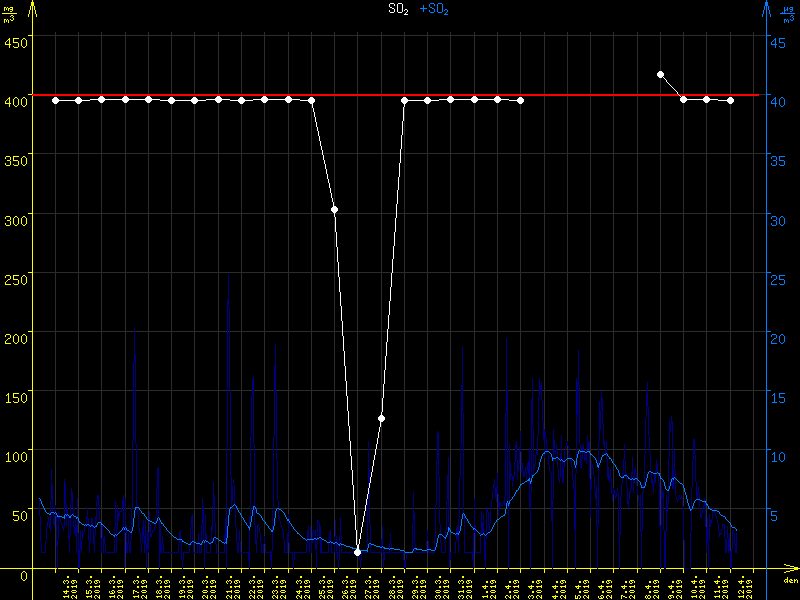Click the blue arrow atop right axis
Image resolution: width=800 pixels, height=600 pixels.
pyautogui.click(x=765, y=8)
